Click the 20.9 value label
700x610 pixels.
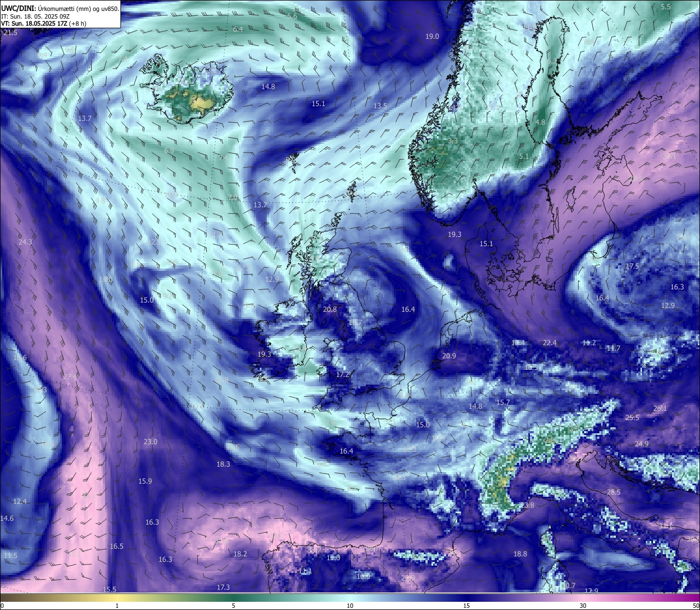click(449, 356)
